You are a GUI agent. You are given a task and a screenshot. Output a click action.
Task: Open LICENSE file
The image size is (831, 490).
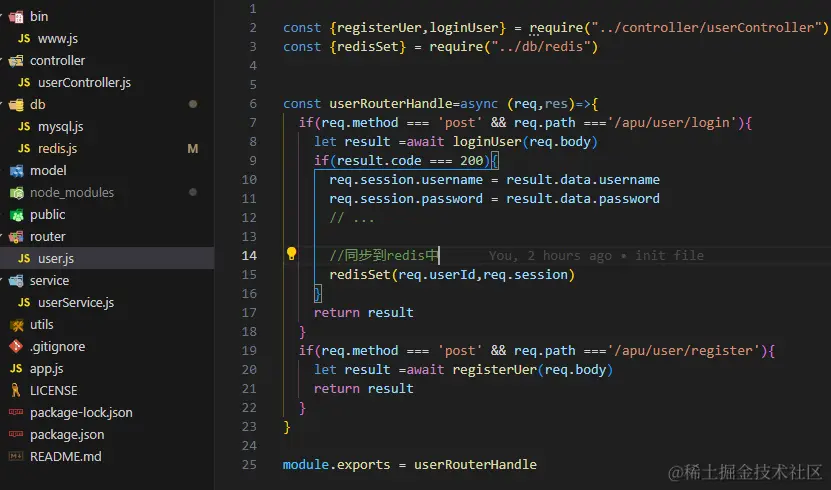[x=54, y=390]
